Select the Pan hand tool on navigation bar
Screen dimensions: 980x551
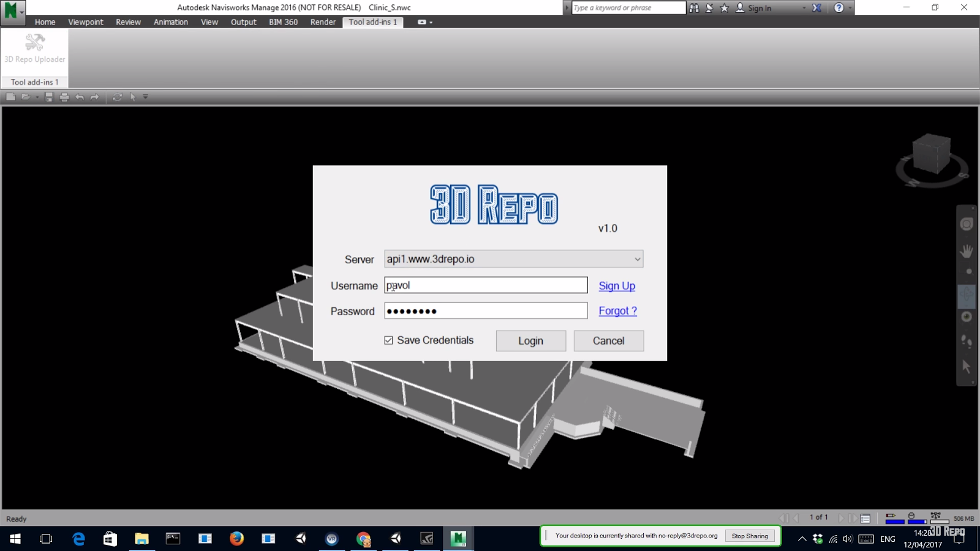[x=967, y=251]
